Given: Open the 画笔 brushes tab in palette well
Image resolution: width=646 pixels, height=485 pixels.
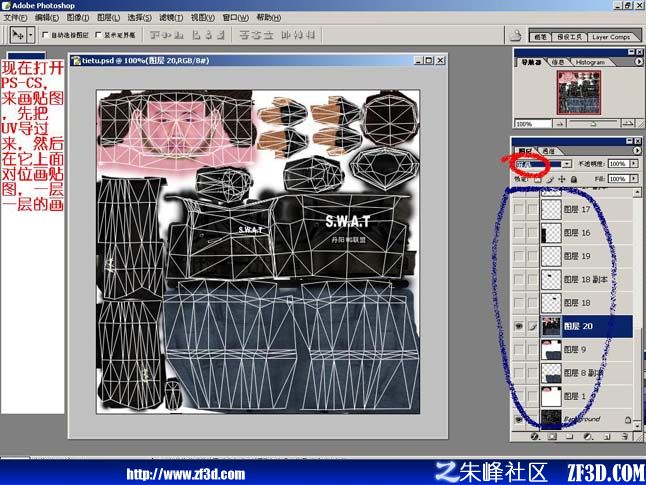Looking at the screenshot, I should (540, 37).
